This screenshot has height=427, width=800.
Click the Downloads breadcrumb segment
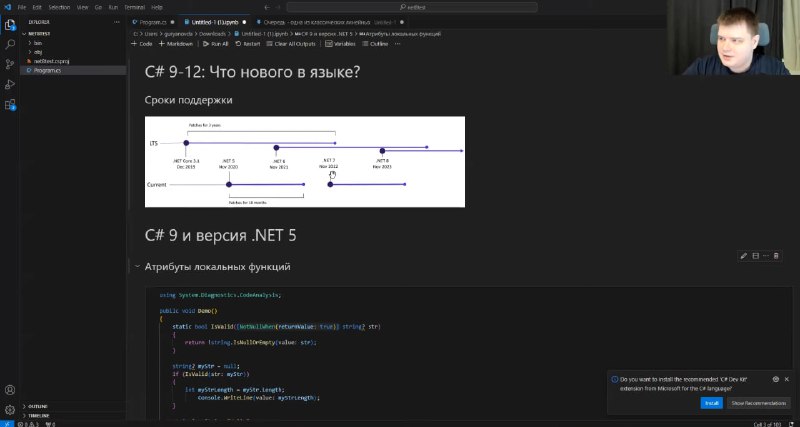[212, 34]
